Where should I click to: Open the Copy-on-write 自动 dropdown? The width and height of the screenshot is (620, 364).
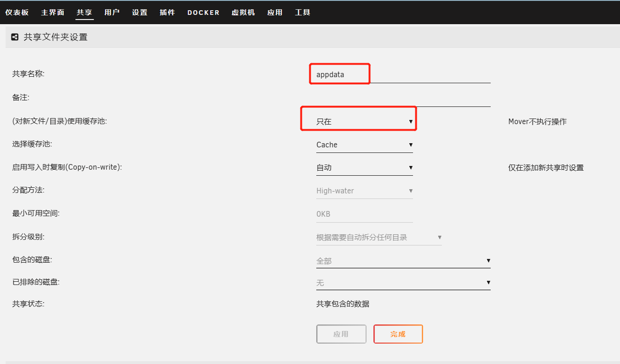tap(364, 168)
